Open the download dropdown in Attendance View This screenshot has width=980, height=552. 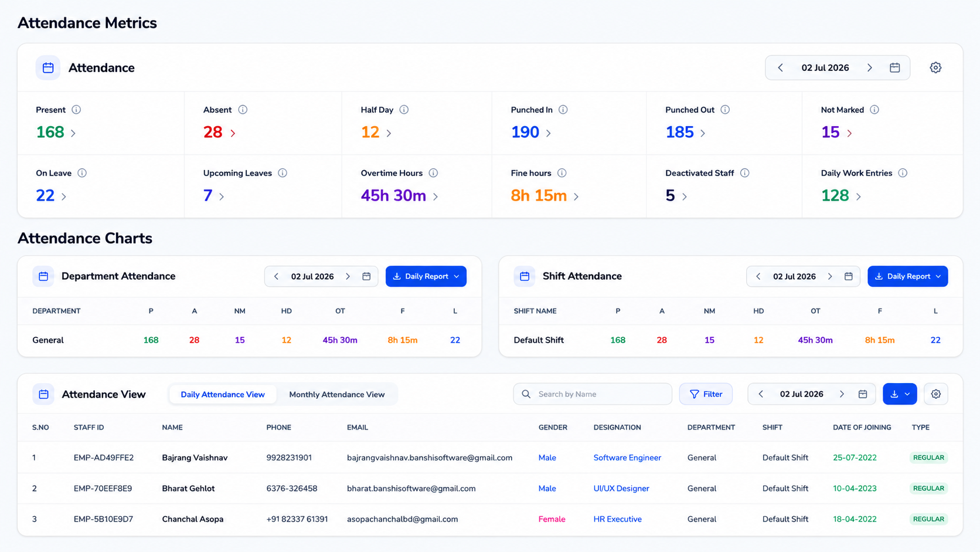pos(900,394)
